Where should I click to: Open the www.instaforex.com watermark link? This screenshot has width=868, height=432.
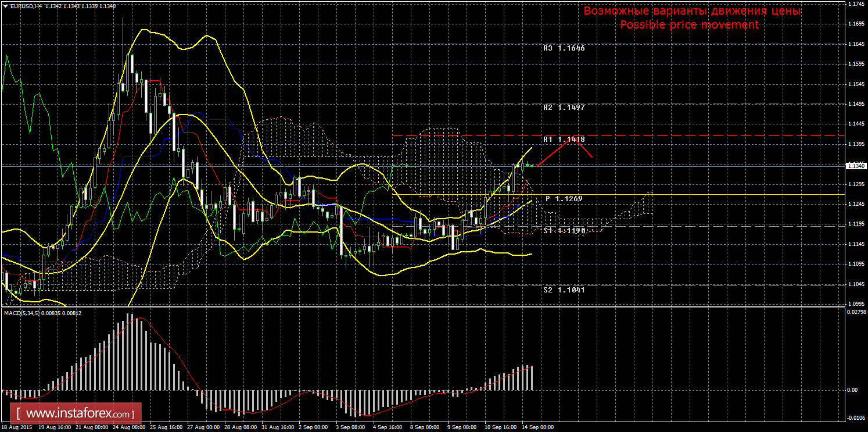coord(79,414)
